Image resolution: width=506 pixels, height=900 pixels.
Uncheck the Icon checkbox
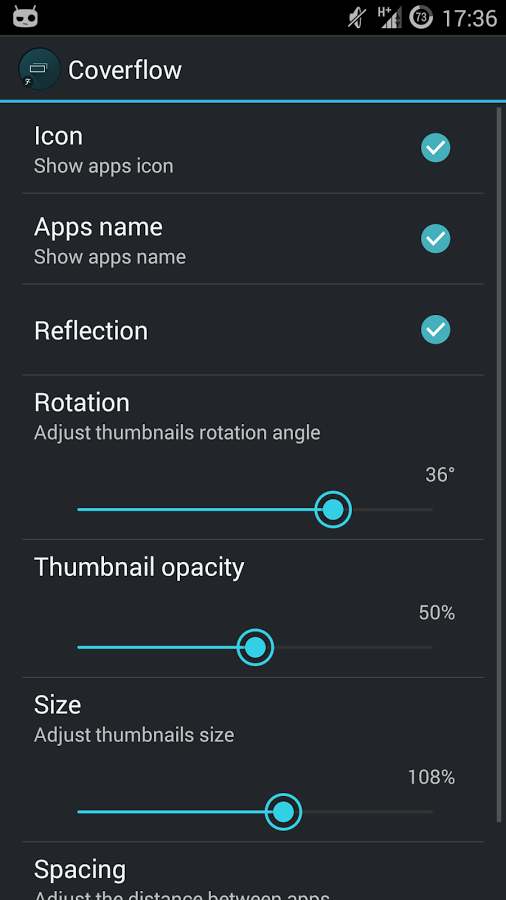[x=435, y=148]
